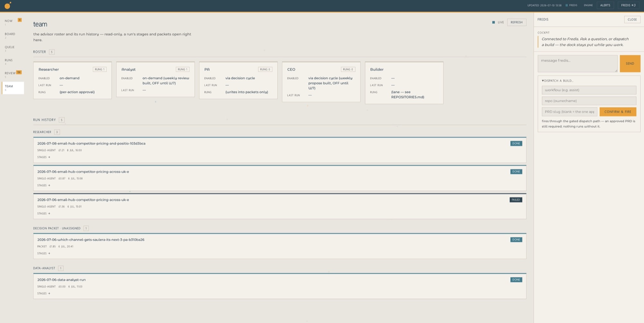Open the PA roster card
This screenshot has width=644, height=323.
coord(238,80)
